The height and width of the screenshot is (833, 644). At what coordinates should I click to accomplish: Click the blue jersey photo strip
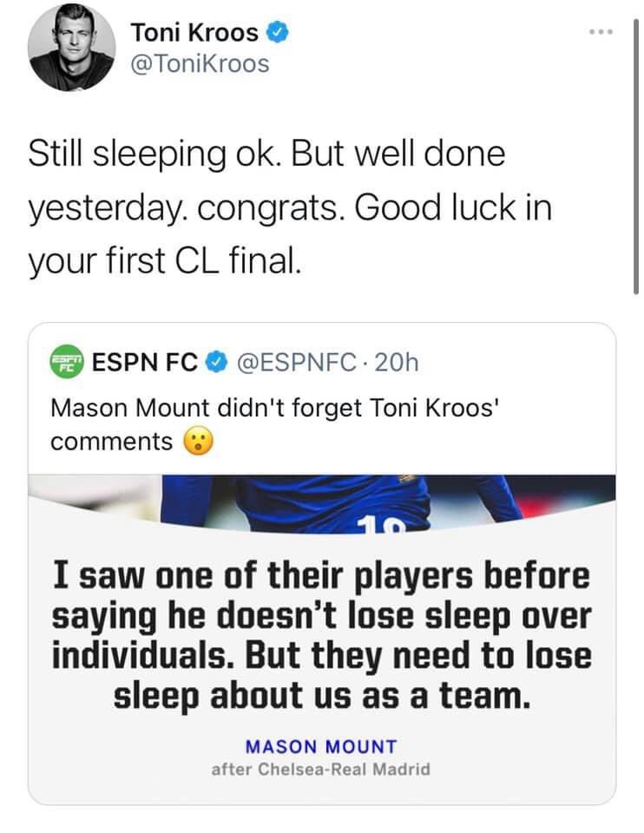tap(321, 501)
